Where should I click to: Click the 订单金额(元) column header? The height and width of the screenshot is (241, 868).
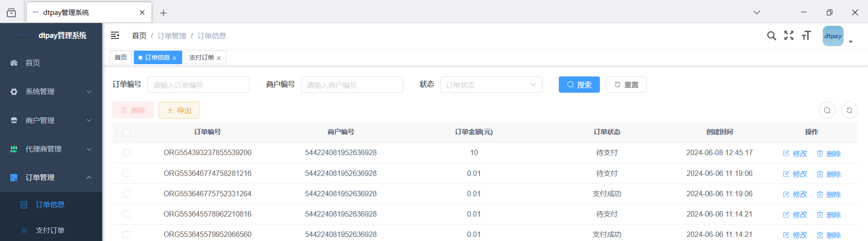click(x=474, y=132)
